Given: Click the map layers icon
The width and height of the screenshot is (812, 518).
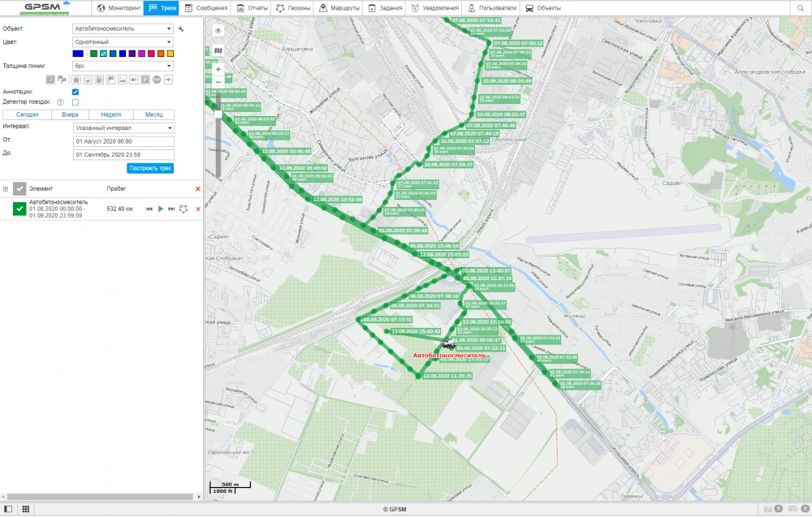Looking at the screenshot, I should (x=218, y=50).
